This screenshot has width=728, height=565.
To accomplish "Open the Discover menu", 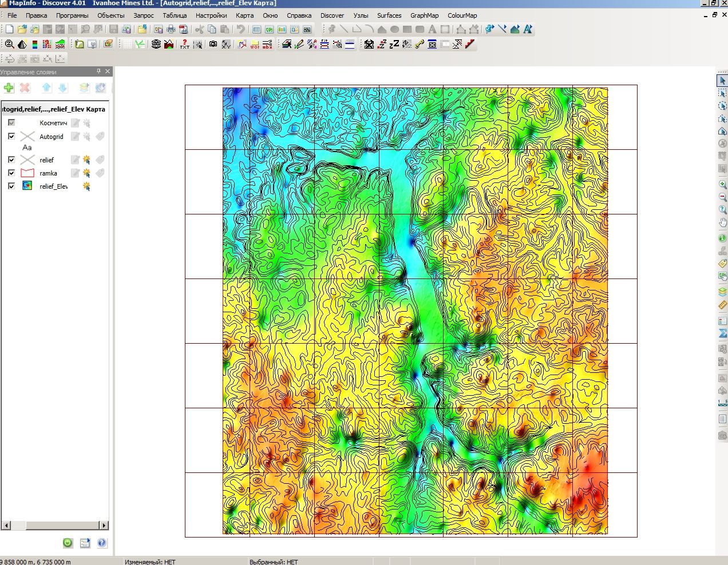I will (x=332, y=15).
